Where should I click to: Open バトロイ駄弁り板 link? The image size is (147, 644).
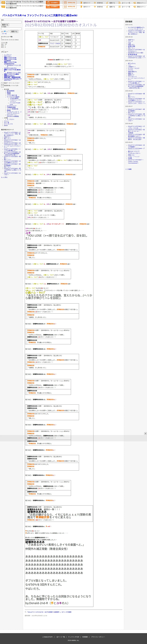coord(12,95)
